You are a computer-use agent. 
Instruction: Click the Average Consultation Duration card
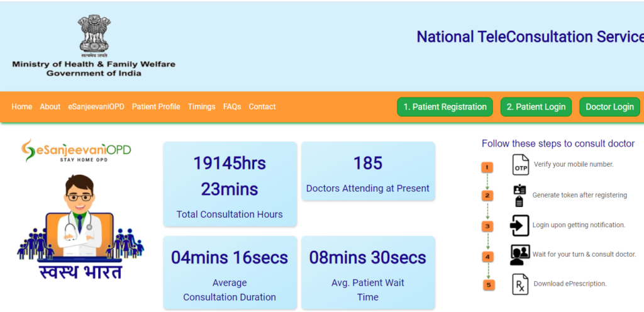pyautogui.click(x=230, y=272)
